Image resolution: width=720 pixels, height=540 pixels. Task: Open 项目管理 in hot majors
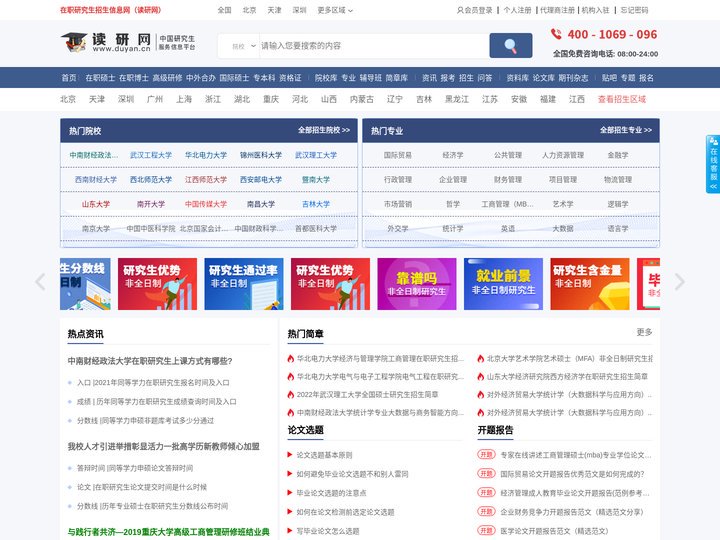point(563,180)
